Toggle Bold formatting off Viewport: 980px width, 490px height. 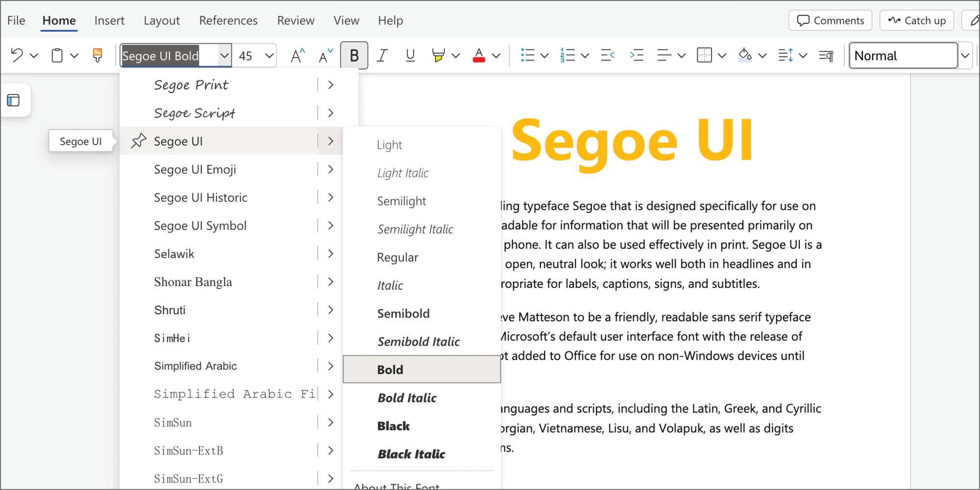354,55
